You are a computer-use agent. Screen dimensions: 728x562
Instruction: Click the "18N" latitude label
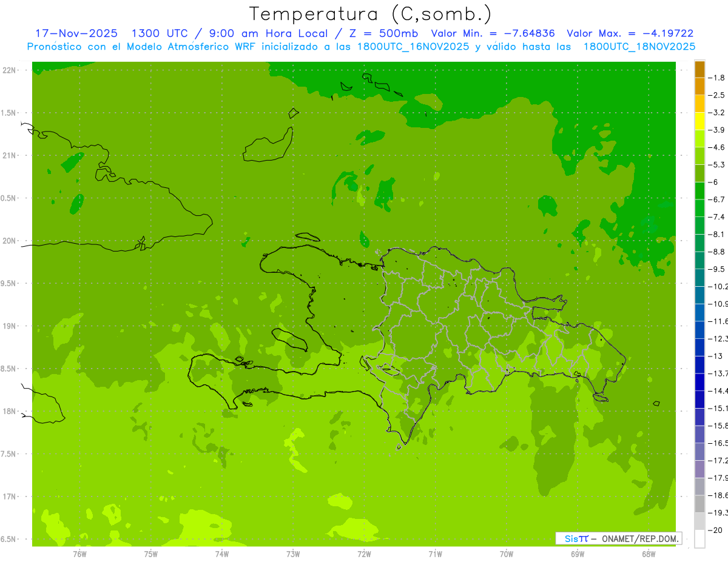(x=8, y=411)
